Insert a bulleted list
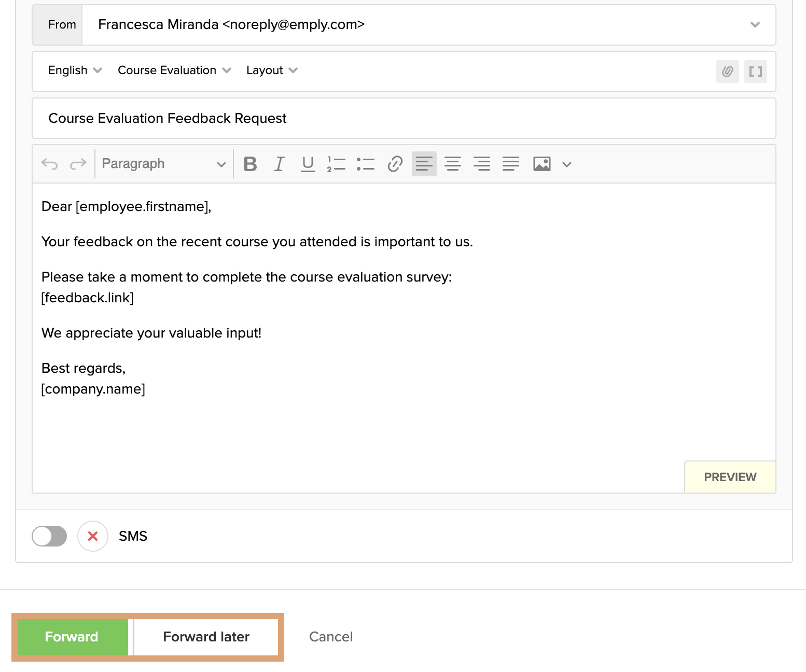This screenshot has width=806, height=672. (x=365, y=164)
